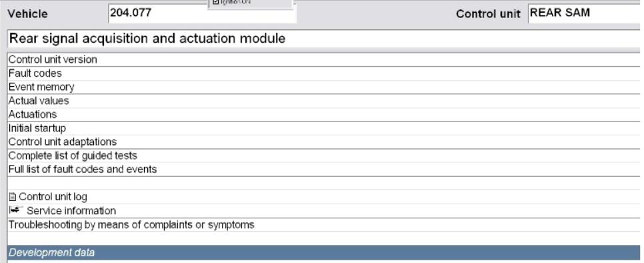Open Complete list of guided tests

[323, 156]
